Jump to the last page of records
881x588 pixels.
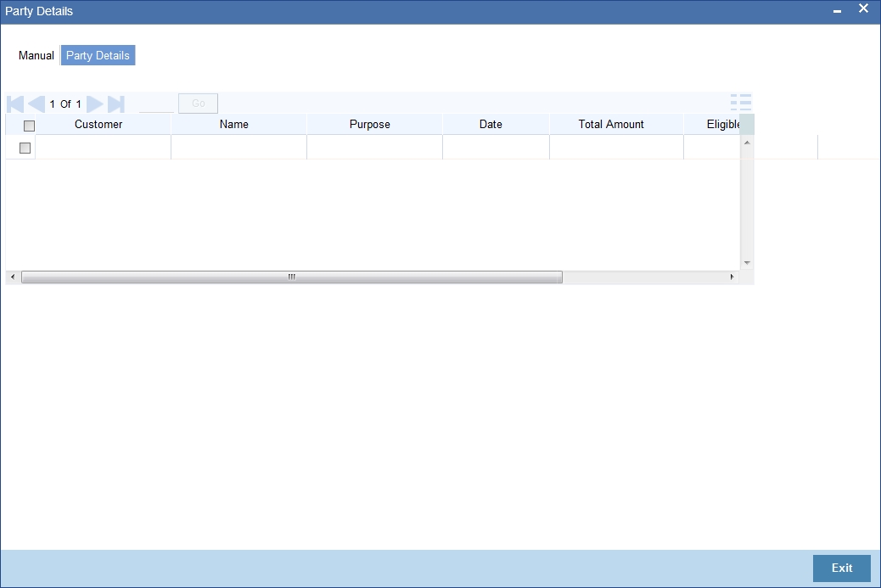click(115, 104)
